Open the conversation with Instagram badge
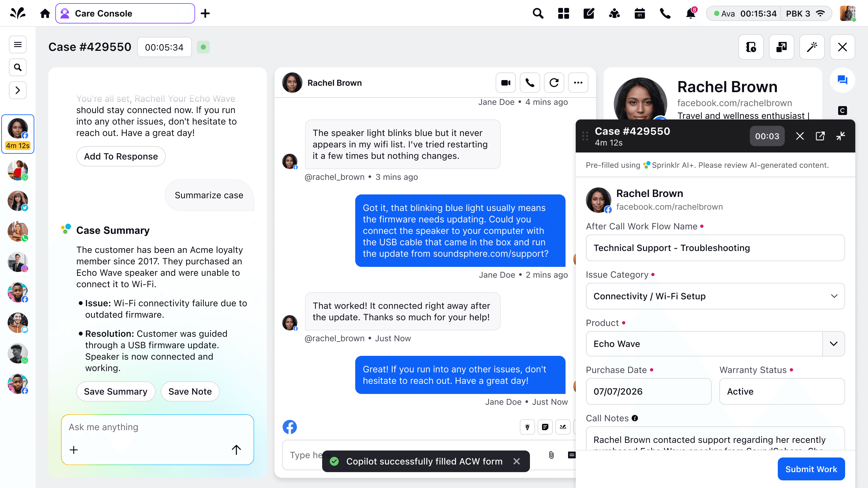Screen dimensions: 868x488 (18, 262)
